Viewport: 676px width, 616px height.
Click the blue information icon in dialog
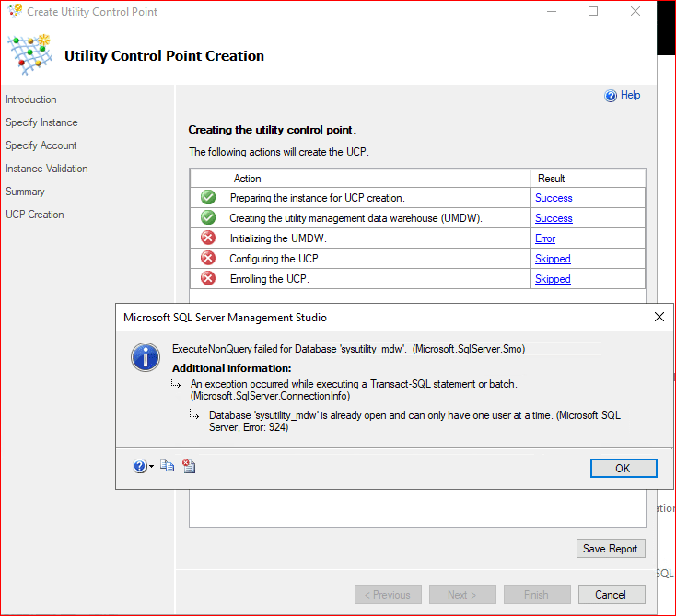pos(146,357)
